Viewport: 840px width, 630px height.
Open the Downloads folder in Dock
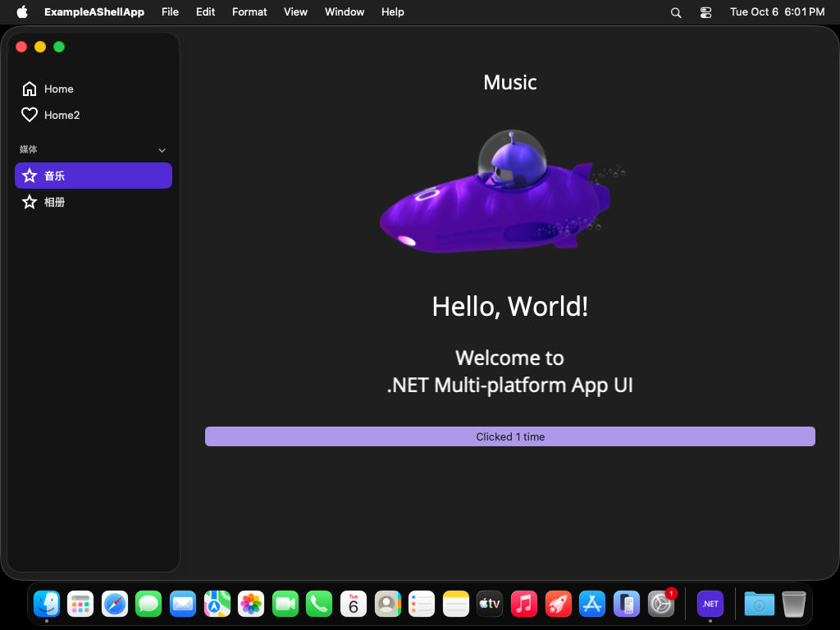coord(759,604)
